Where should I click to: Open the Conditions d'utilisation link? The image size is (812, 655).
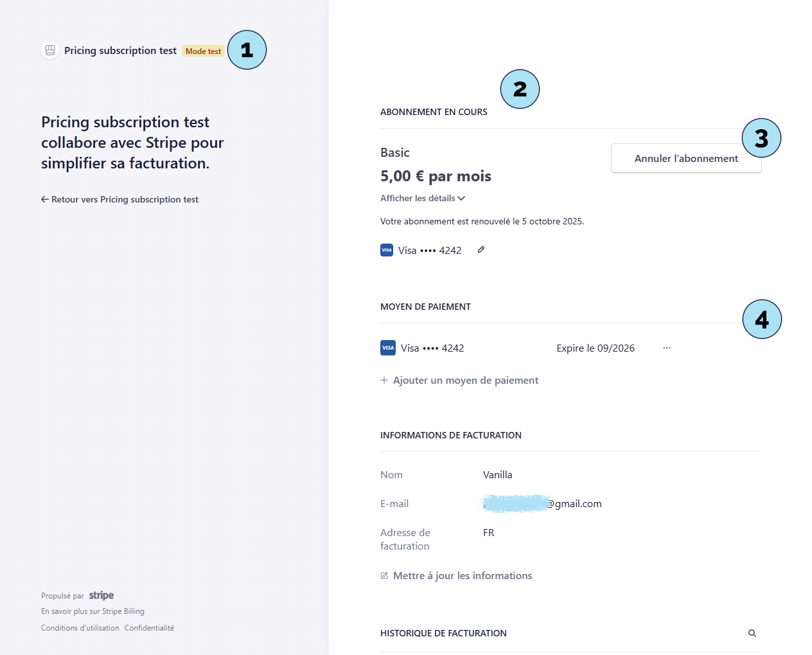click(x=80, y=628)
